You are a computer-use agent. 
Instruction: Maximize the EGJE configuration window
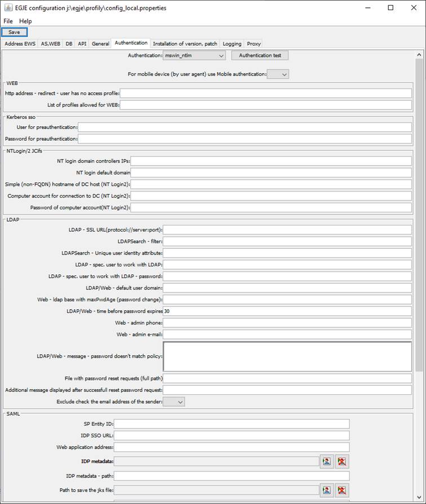point(390,8)
